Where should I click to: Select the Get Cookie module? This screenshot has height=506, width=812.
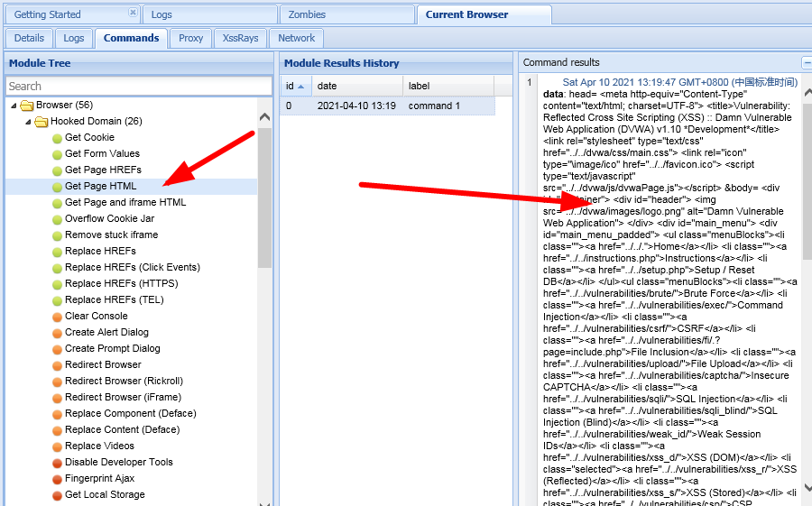[89, 137]
